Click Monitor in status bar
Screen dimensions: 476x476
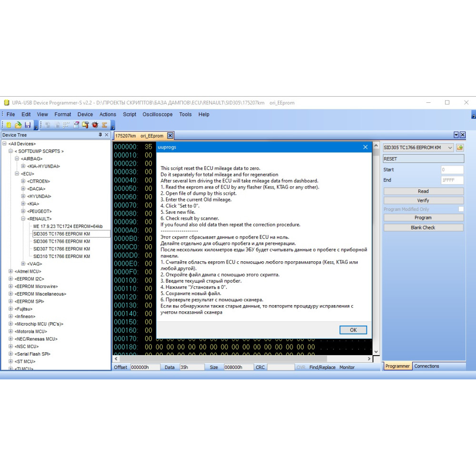pos(347,367)
